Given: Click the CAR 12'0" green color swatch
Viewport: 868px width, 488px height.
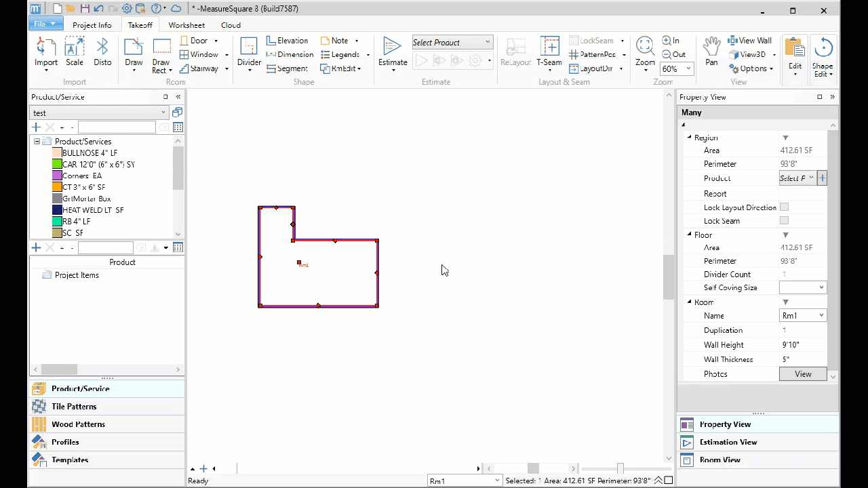Looking at the screenshot, I should click(x=57, y=165).
